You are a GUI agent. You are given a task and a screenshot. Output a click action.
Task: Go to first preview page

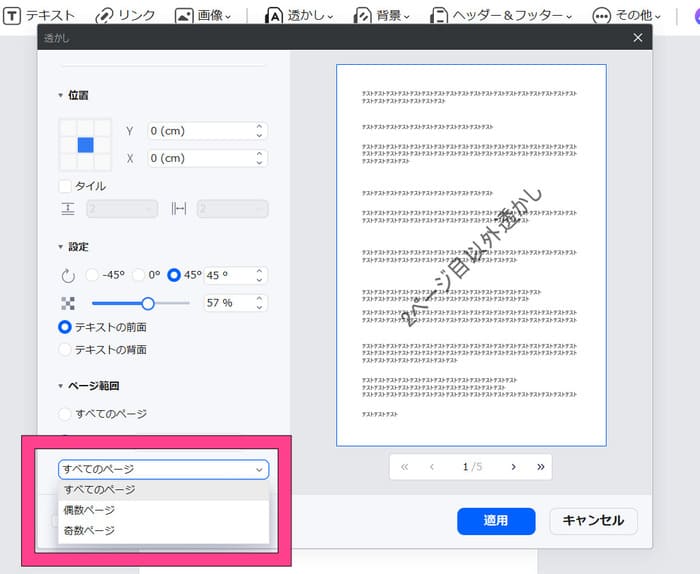pos(404,467)
